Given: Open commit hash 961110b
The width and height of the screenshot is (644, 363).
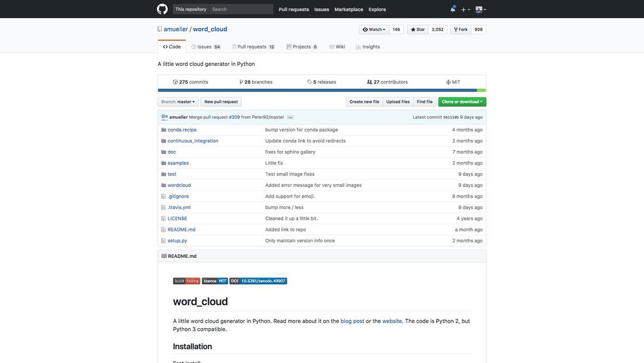Looking at the screenshot, I should click(451, 118).
